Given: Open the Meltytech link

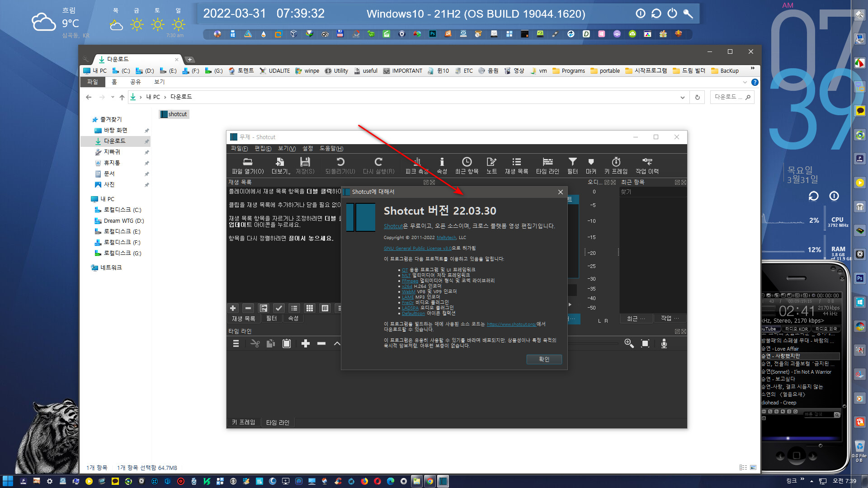Looking at the screenshot, I should click(x=446, y=238).
